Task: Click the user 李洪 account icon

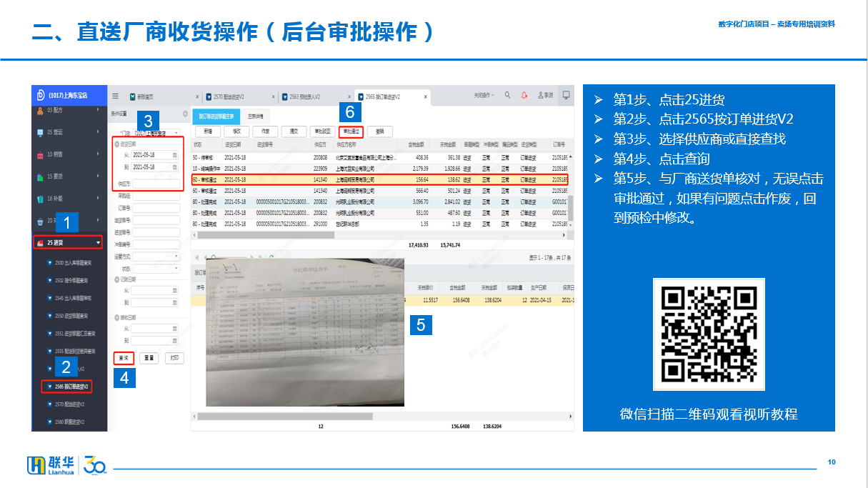Action: (x=540, y=95)
